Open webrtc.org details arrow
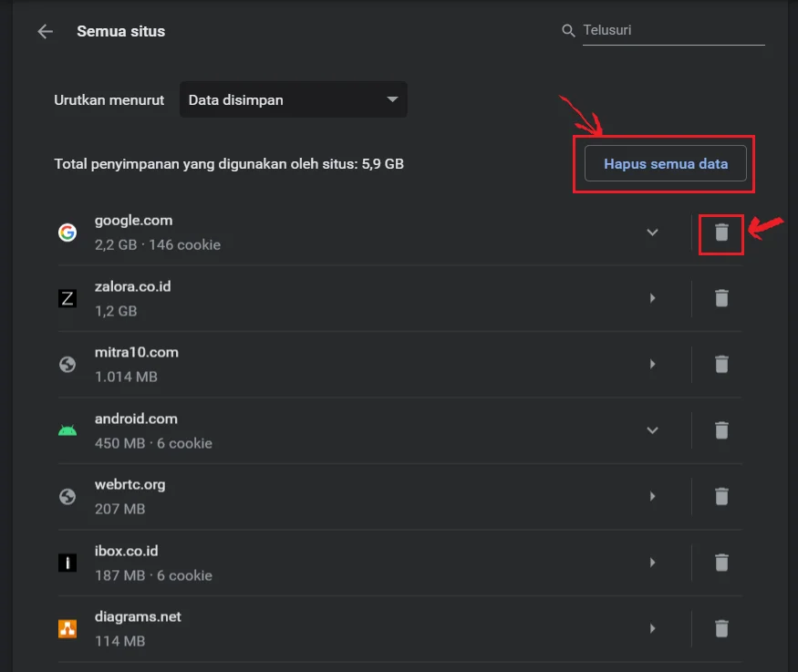Image resolution: width=798 pixels, height=672 pixels. 652,497
